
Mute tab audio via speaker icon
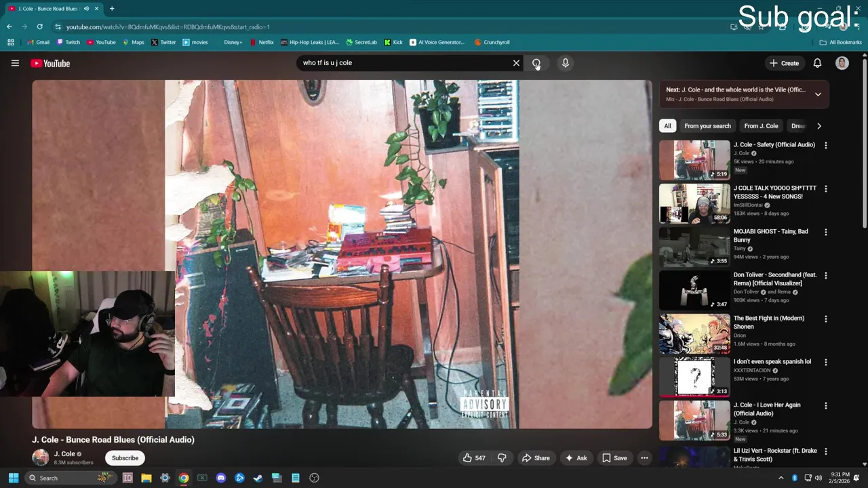pos(86,9)
